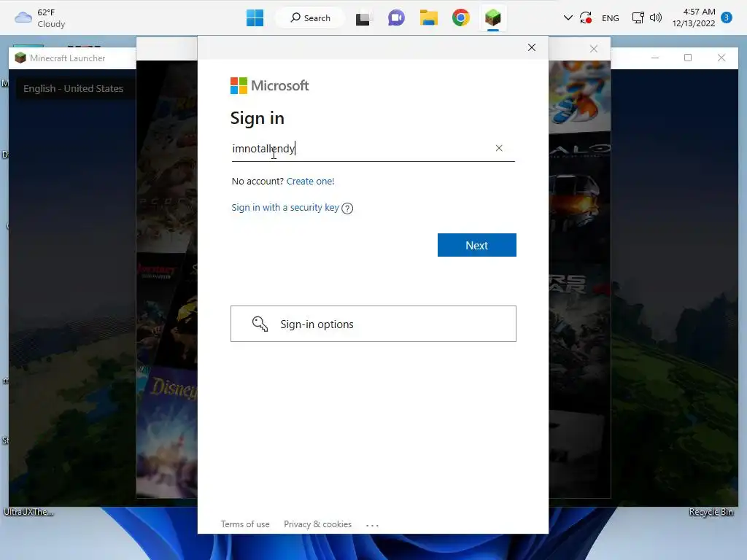Open Privacy & cookies link
Viewport: 747px width, 560px height.
click(318, 524)
